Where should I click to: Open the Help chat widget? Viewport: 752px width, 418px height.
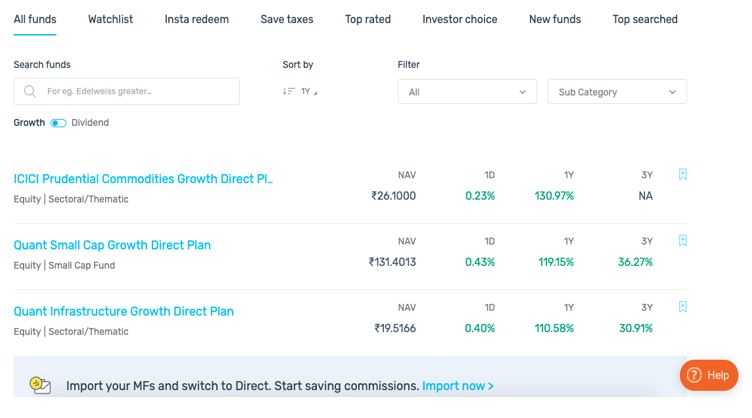click(709, 375)
